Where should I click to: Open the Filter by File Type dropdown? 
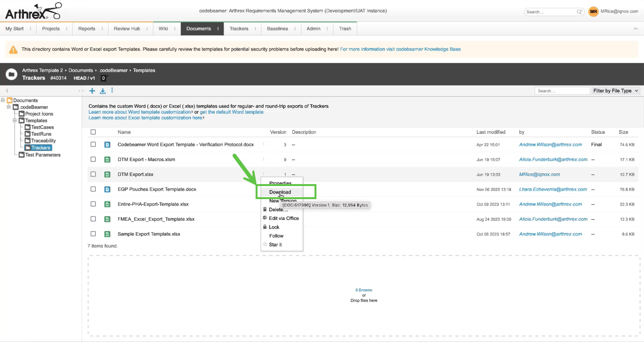616,91
